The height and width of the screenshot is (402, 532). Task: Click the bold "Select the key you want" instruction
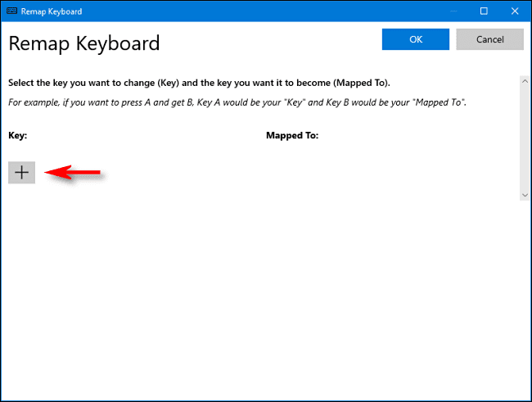point(199,84)
